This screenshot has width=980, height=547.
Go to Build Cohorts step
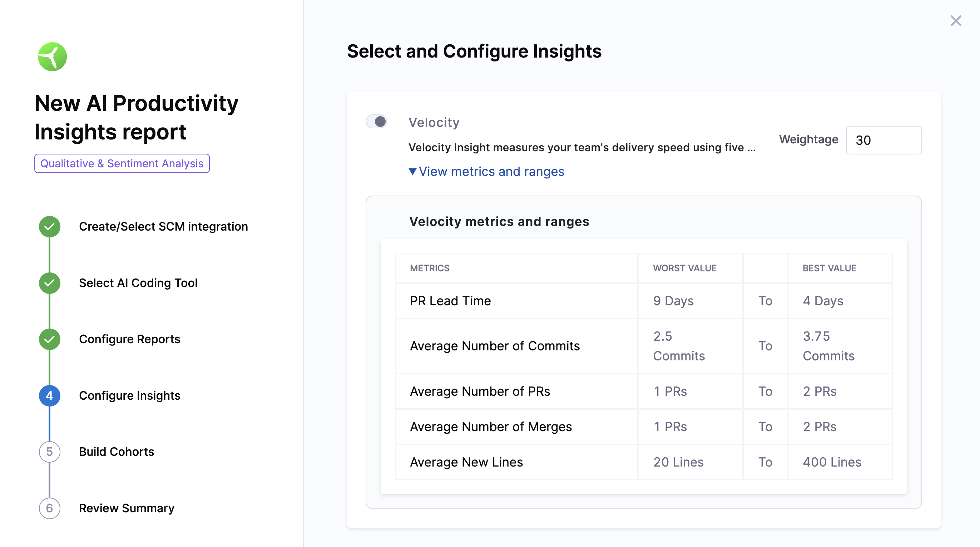point(117,452)
